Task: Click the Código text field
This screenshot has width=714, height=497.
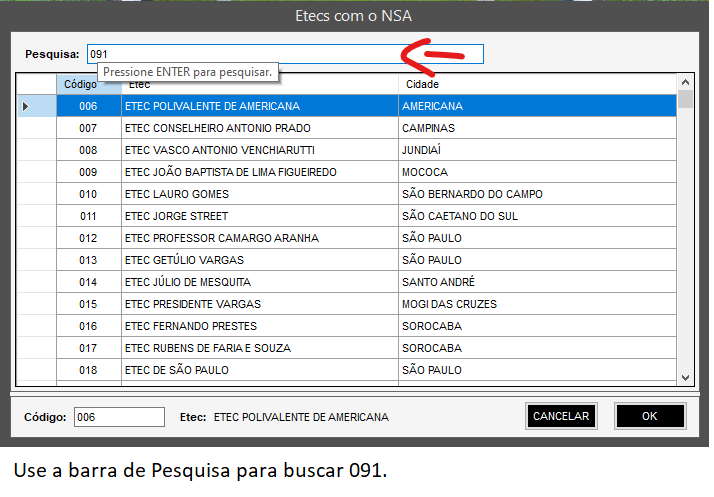Action: coord(118,417)
